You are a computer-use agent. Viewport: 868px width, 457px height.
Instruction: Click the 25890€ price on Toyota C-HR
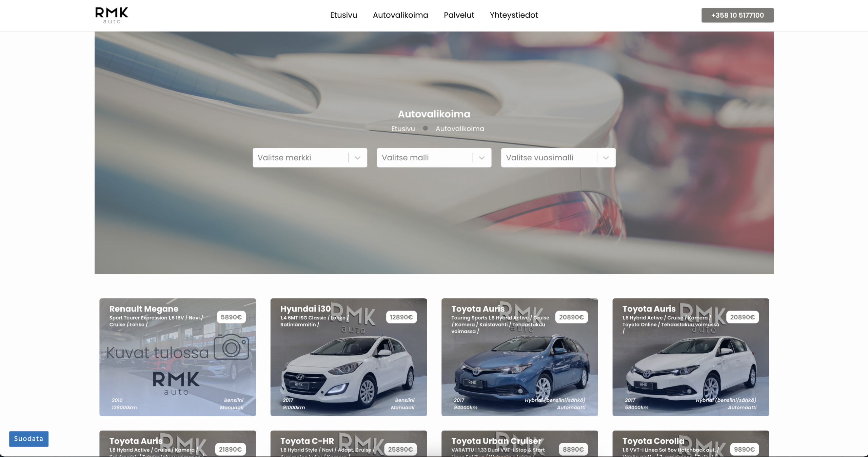400,450
